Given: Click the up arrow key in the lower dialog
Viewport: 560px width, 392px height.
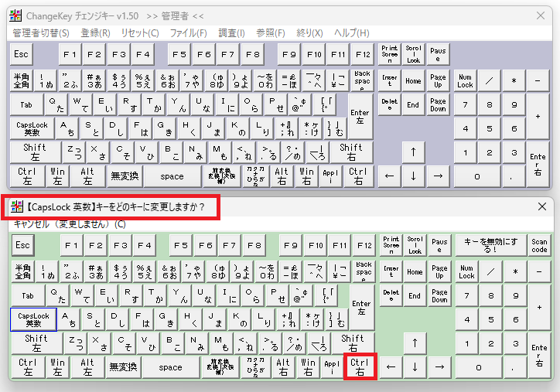Looking at the screenshot, I should pos(414,343).
